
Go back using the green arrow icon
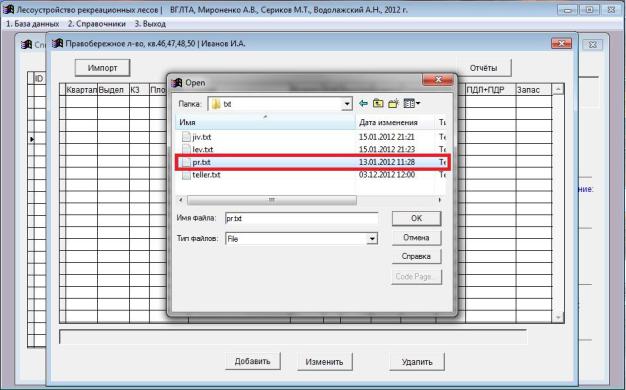[x=363, y=104]
